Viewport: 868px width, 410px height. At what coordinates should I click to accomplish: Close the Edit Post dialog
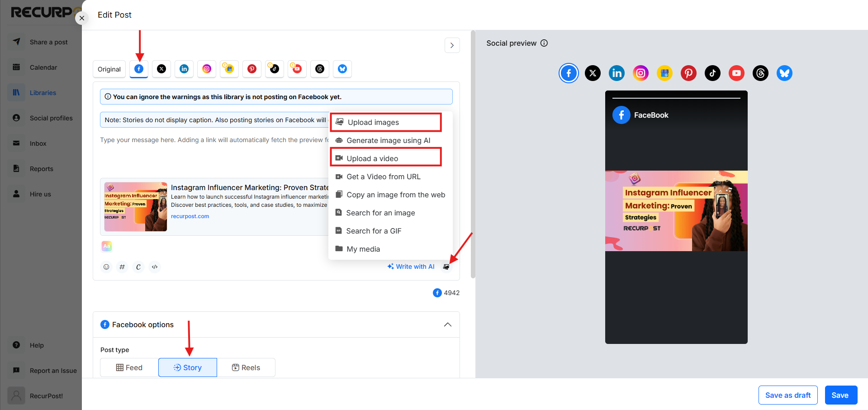tap(82, 18)
